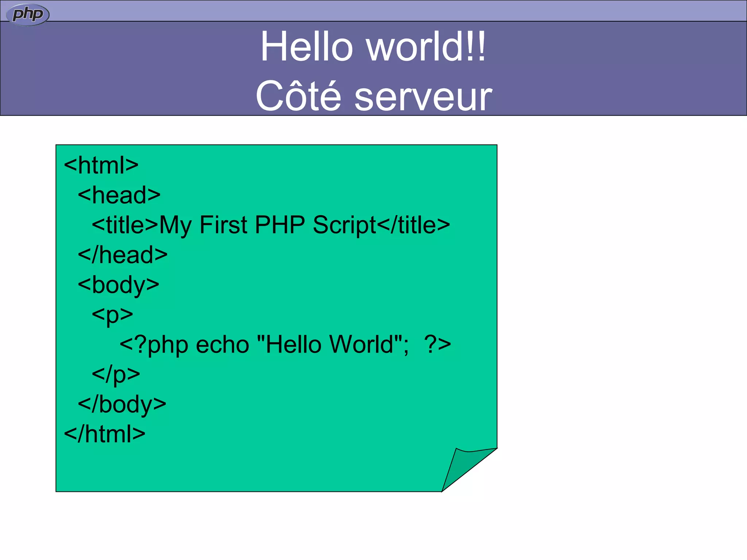Click the closing </html> tag line

104,434
